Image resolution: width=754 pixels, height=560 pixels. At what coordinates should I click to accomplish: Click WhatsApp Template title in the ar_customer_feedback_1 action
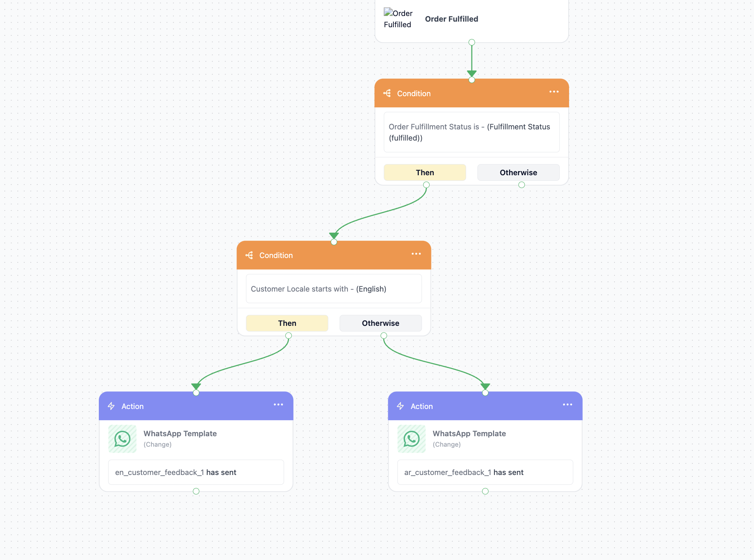(469, 434)
